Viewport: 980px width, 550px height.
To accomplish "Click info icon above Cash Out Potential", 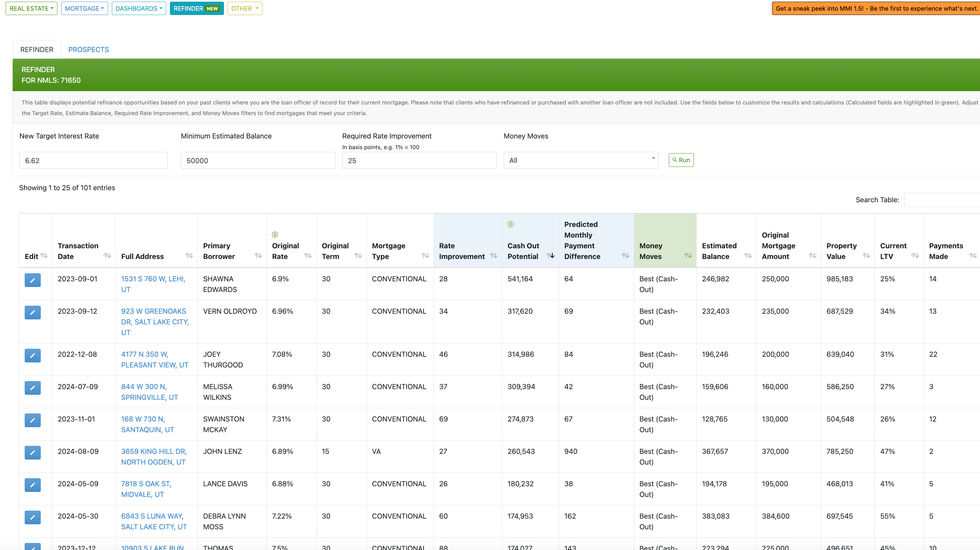I will click(x=511, y=224).
